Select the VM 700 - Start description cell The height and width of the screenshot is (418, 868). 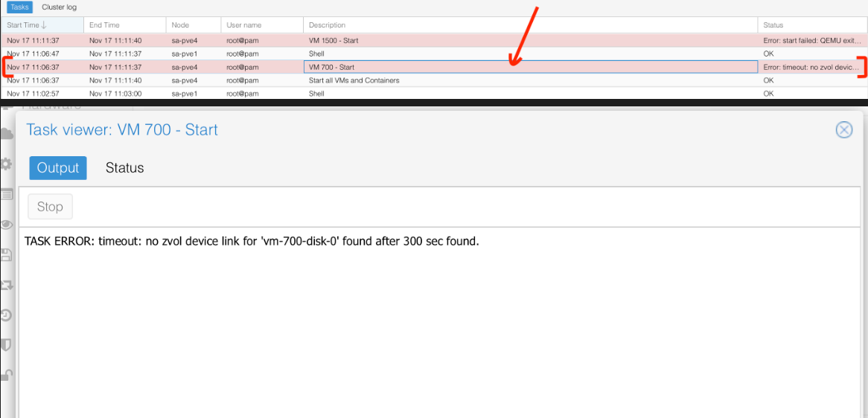point(530,67)
